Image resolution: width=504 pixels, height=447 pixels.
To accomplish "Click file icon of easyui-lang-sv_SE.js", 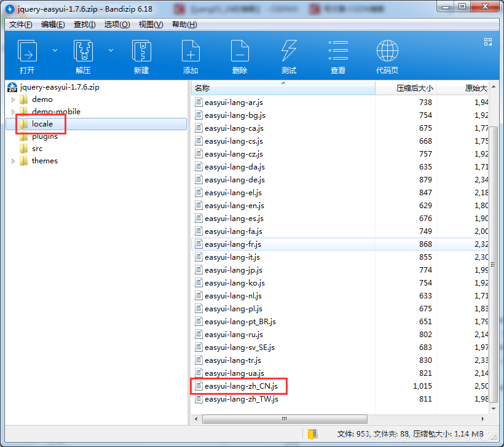I will (x=199, y=348).
